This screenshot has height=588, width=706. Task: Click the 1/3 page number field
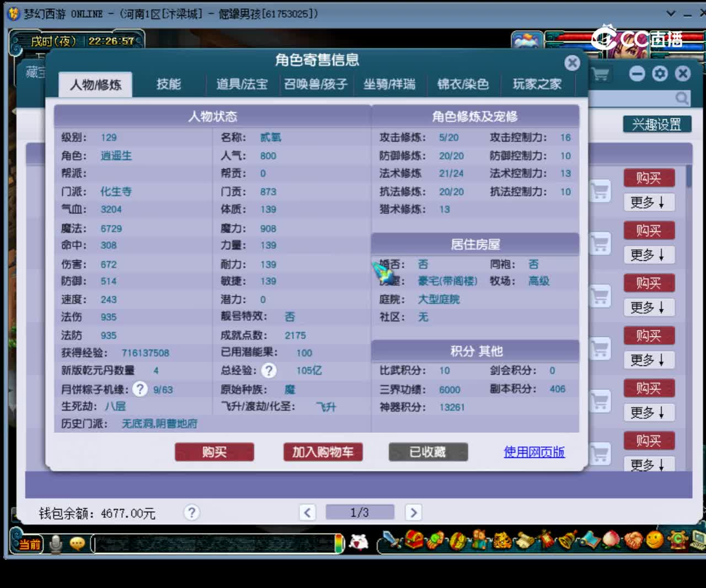click(x=360, y=513)
